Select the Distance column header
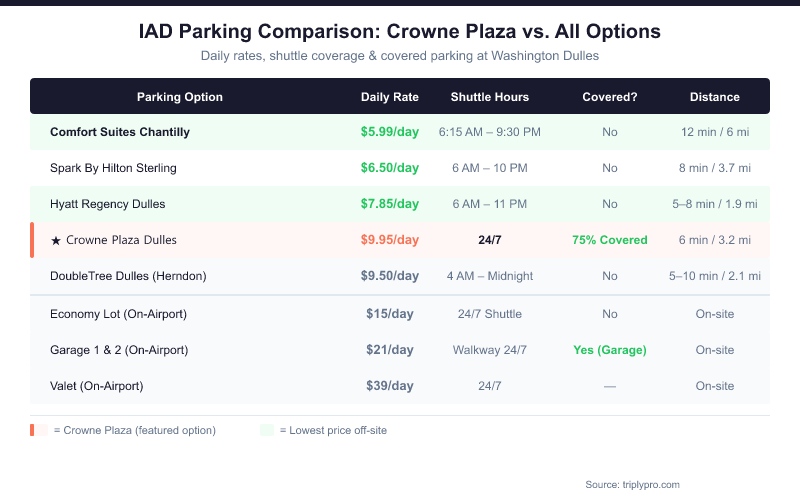The width and height of the screenshot is (800, 500). [x=715, y=97]
